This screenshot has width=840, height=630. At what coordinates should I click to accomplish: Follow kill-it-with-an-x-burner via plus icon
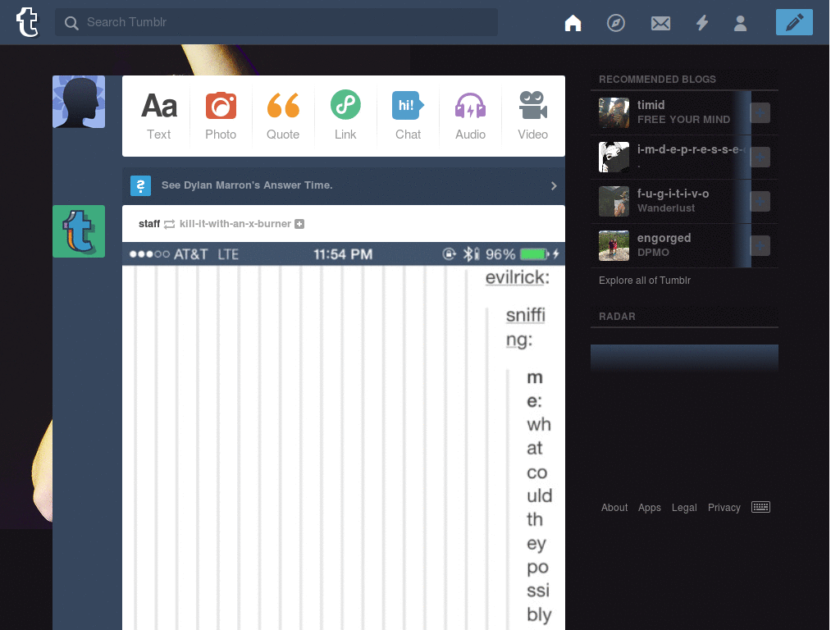[299, 224]
